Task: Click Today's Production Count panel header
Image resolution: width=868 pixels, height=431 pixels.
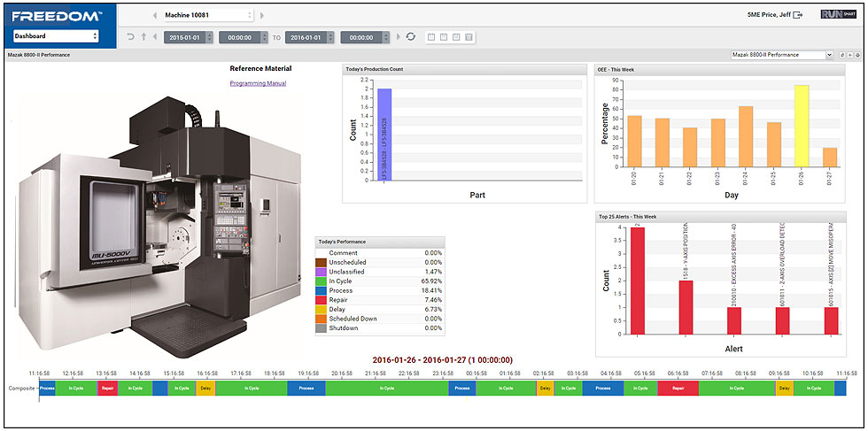Action: pos(464,69)
